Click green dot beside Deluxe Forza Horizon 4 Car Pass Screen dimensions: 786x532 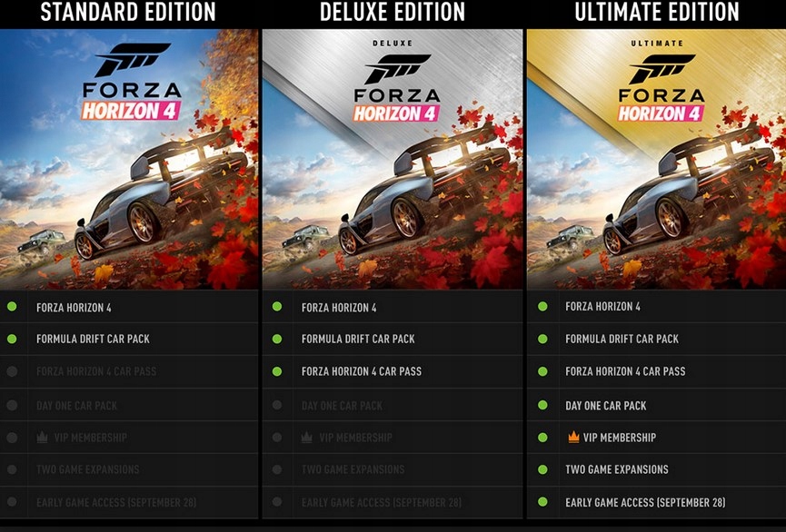tap(277, 371)
